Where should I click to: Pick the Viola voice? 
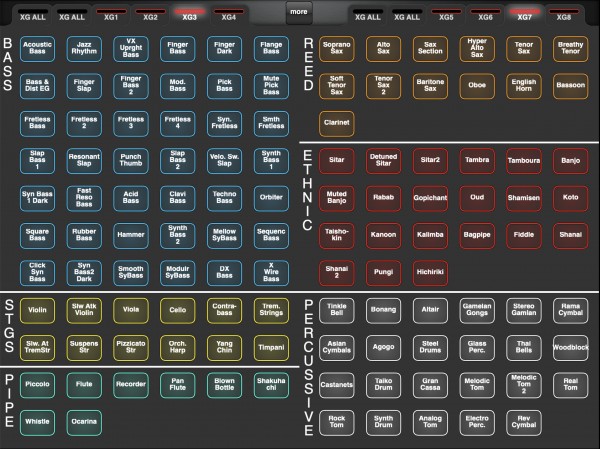[131, 310]
